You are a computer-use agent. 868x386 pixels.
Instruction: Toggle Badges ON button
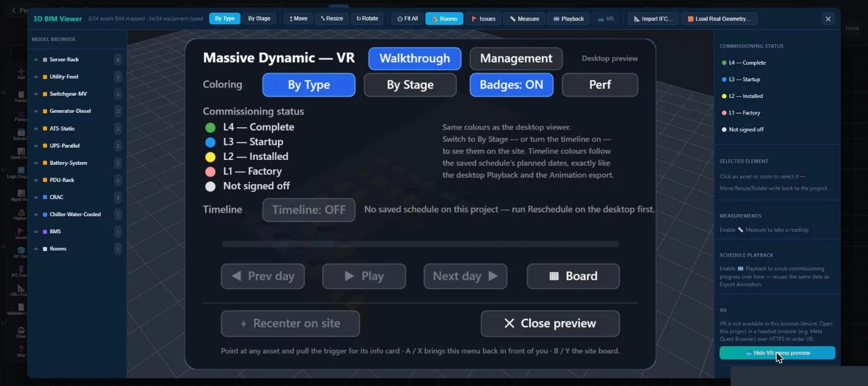click(512, 85)
